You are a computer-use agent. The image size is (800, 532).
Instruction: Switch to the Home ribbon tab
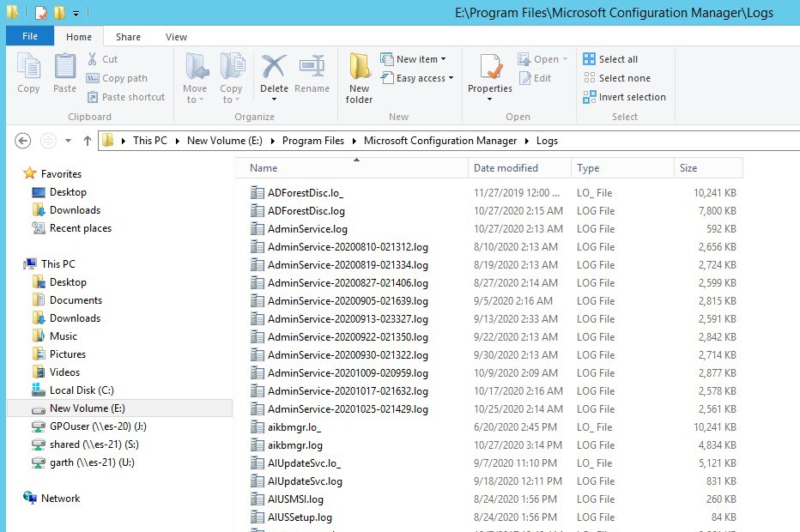(79, 37)
